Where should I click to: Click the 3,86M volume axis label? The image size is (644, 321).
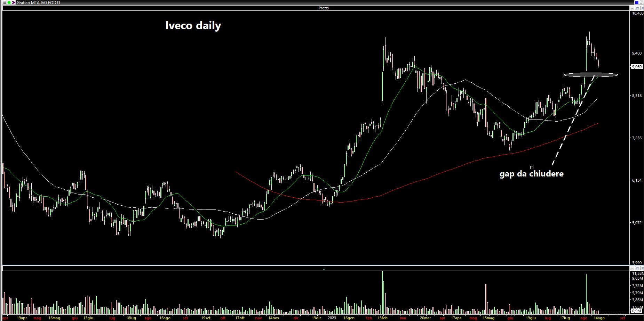[x=637, y=300]
